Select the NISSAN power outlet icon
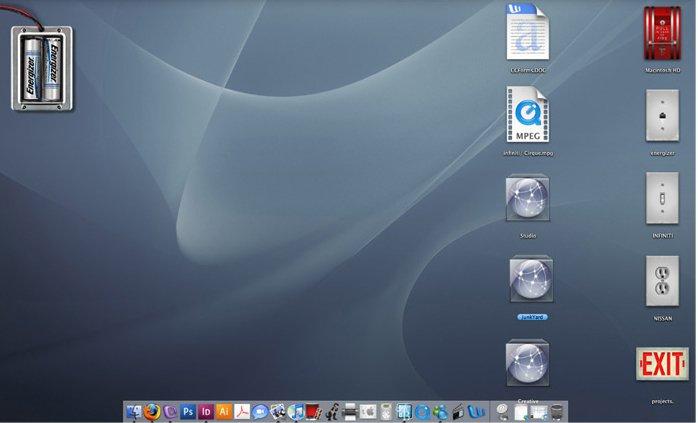Screen dimensions: 698x423 (x=662, y=281)
